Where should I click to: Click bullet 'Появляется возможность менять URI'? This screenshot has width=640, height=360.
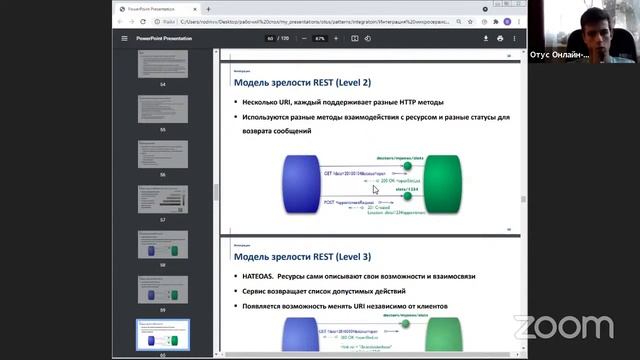pos(345,306)
